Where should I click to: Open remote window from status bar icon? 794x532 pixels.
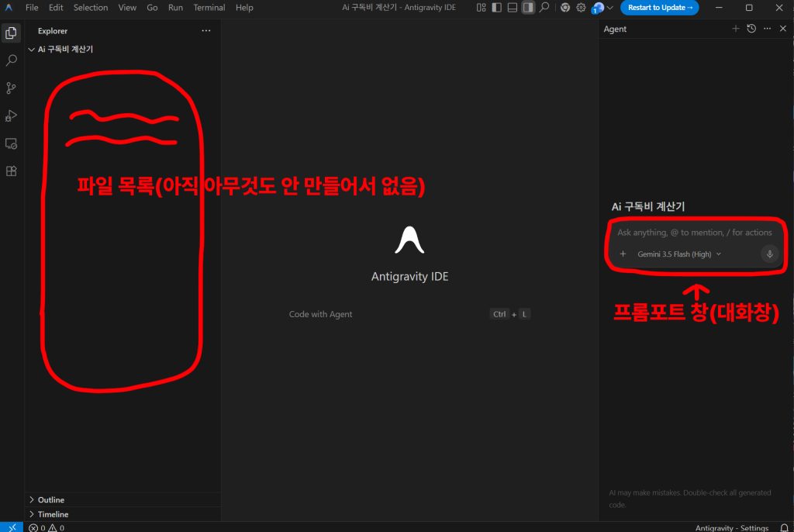click(x=12, y=527)
